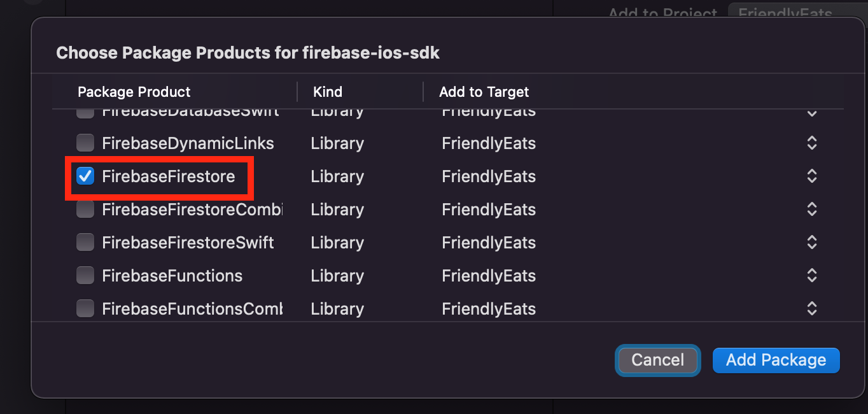Image resolution: width=868 pixels, height=414 pixels.
Task: Open the FirebaseFirestoreCombine target chooser
Action: click(x=812, y=209)
